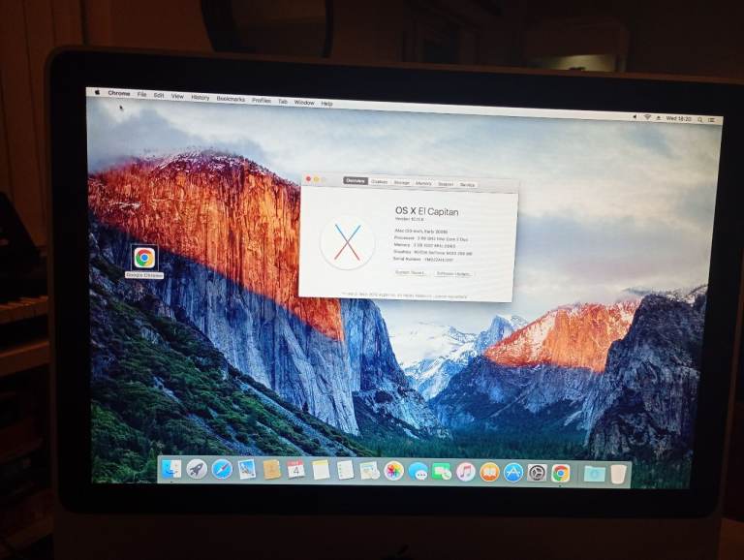The height and width of the screenshot is (560, 744).
Task: Open the History menu in menu bar
Action: 200,97
